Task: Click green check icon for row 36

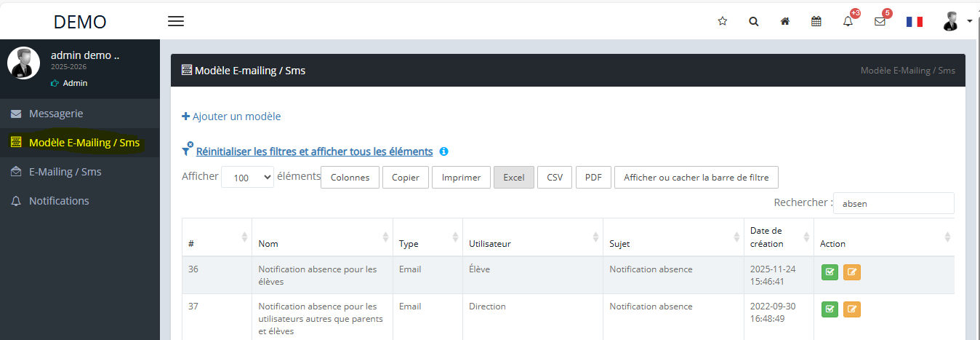Action: click(x=830, y=272)
